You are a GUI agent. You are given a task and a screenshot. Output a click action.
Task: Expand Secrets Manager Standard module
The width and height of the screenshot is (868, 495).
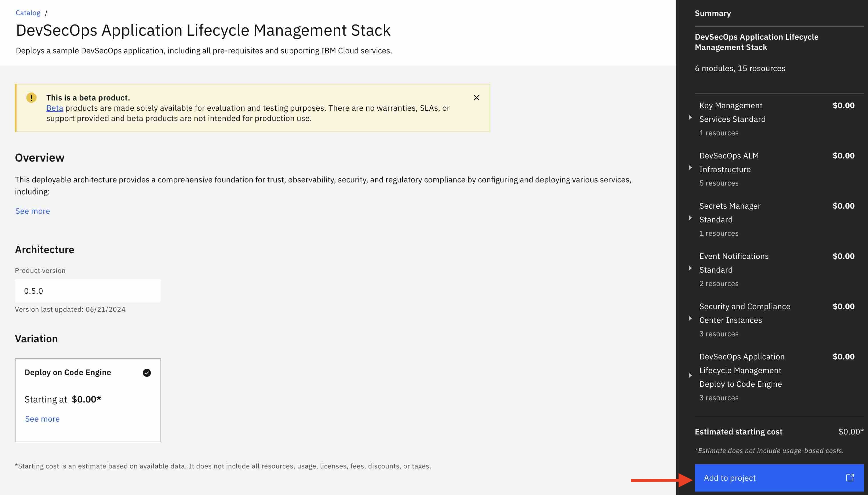(690, 218)
